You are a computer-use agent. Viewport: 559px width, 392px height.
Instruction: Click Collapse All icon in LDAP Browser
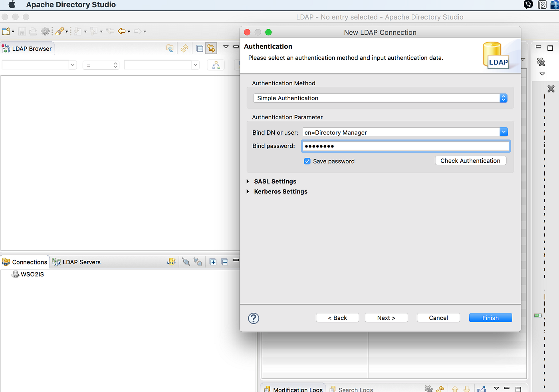[200, 49]
